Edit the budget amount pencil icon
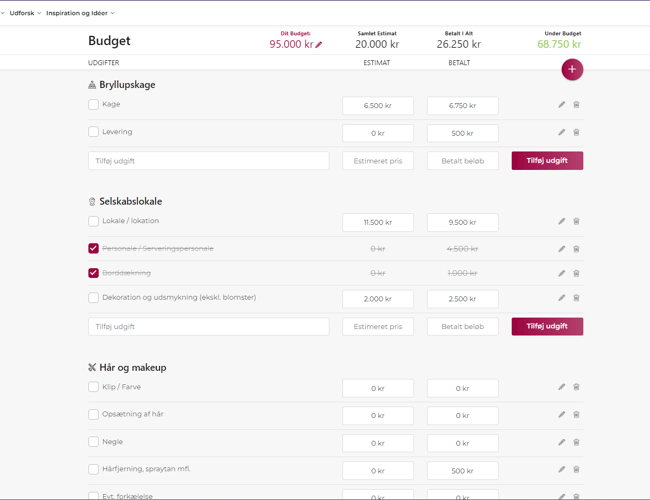 (319, 45)
